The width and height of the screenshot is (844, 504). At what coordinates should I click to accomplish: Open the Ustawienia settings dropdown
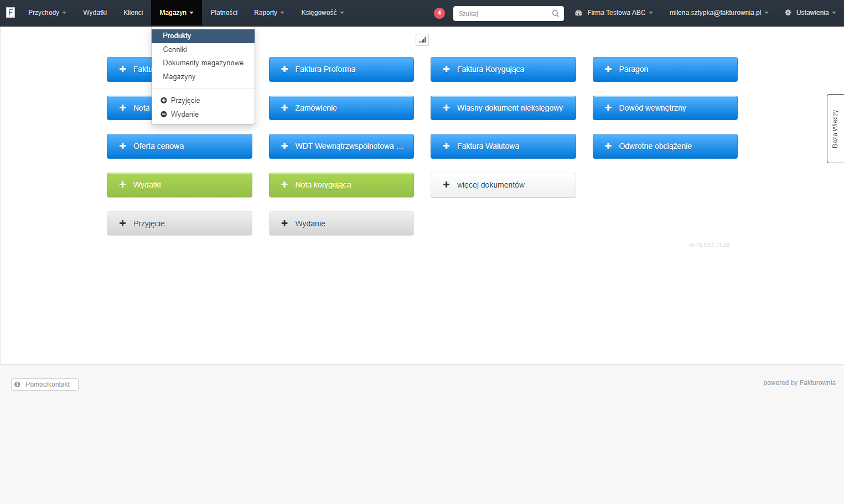810,13
